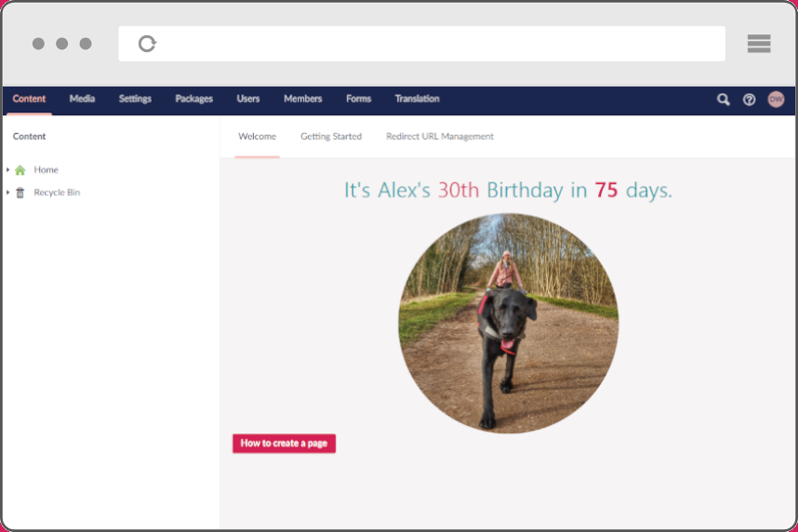Viewport: 798px width, 532px height.
Task: Click the browser reload icon
Action: [x=147, y=44]
